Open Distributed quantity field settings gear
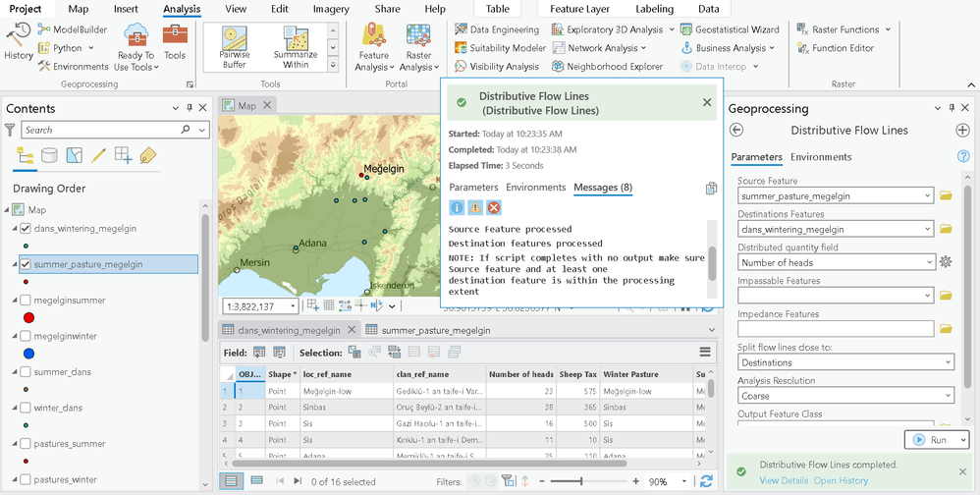This screenshot has width=980, height=495. pos(946,262)
